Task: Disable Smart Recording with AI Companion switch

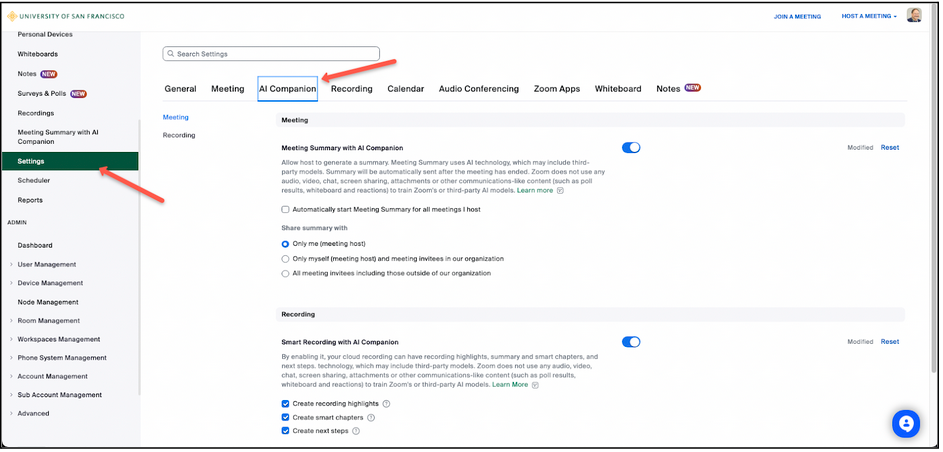Action: (630, 342)
